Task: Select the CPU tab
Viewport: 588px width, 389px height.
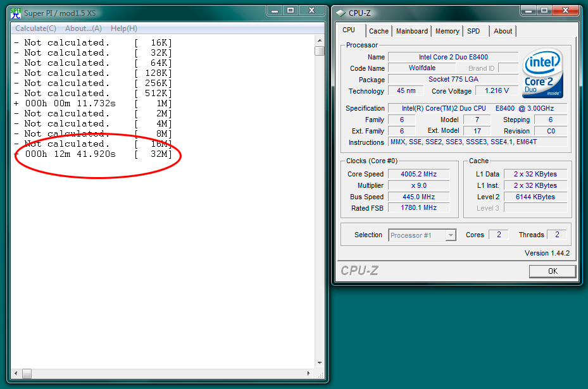Action: point(349,30)
